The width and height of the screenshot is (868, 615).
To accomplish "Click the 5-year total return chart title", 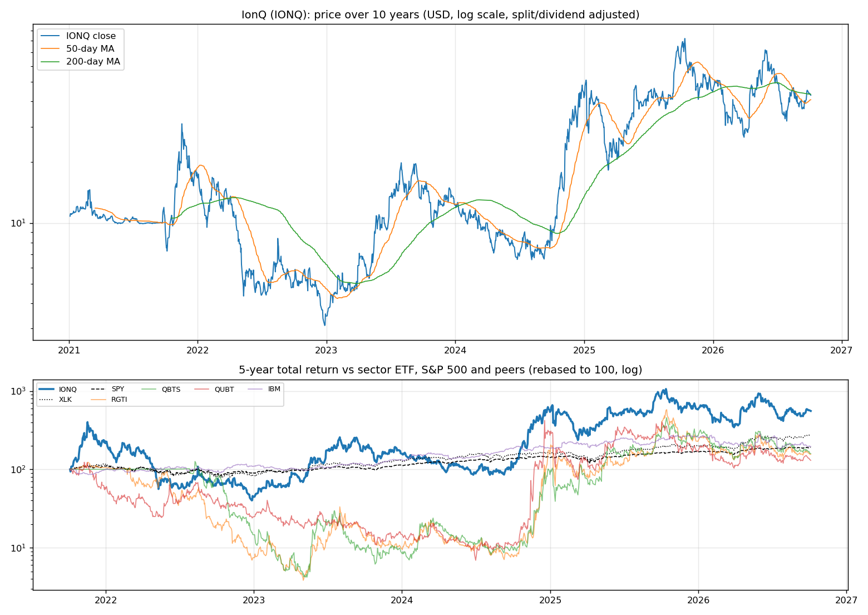I will pos(440,370).
